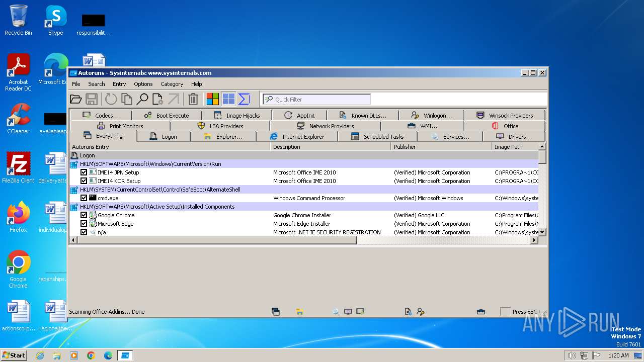Uncheck the cmd.exe entry checkbox

tap(84, 198)
